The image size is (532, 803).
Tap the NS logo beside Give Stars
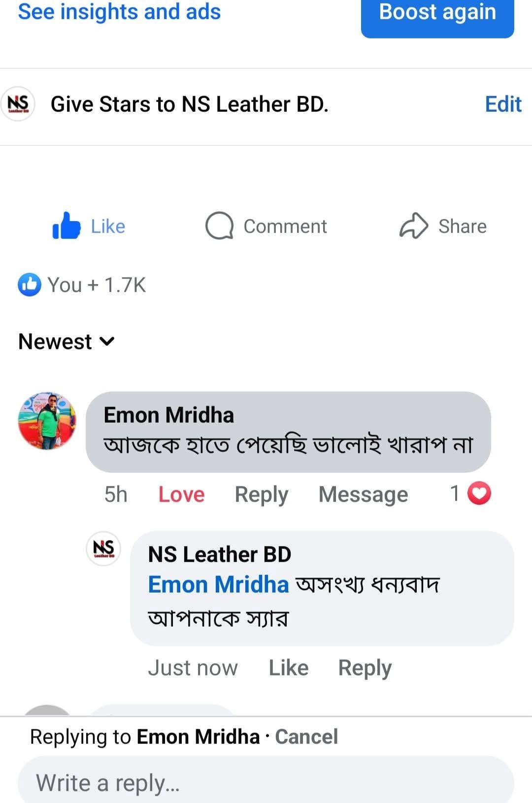click(x=18, y=104)
